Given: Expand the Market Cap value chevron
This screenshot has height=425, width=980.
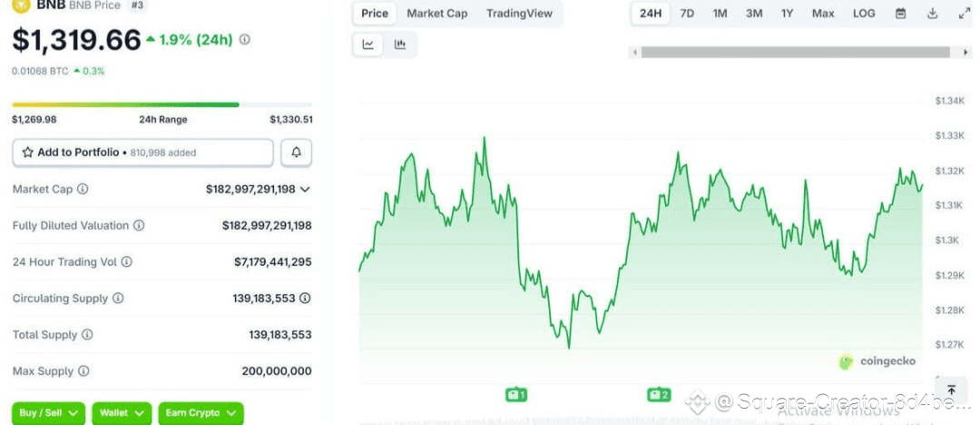Looking at the screenshot, I should click(305, 189).
